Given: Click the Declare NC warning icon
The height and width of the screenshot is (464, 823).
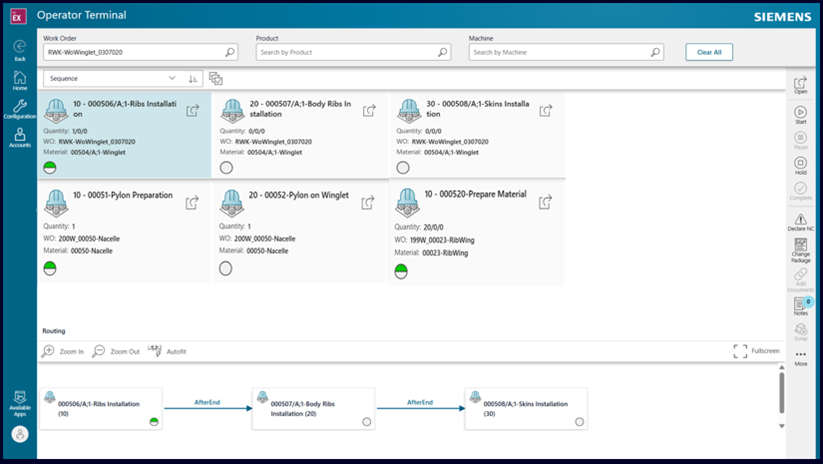Looking at the screenshot, I should pos(800,221).
